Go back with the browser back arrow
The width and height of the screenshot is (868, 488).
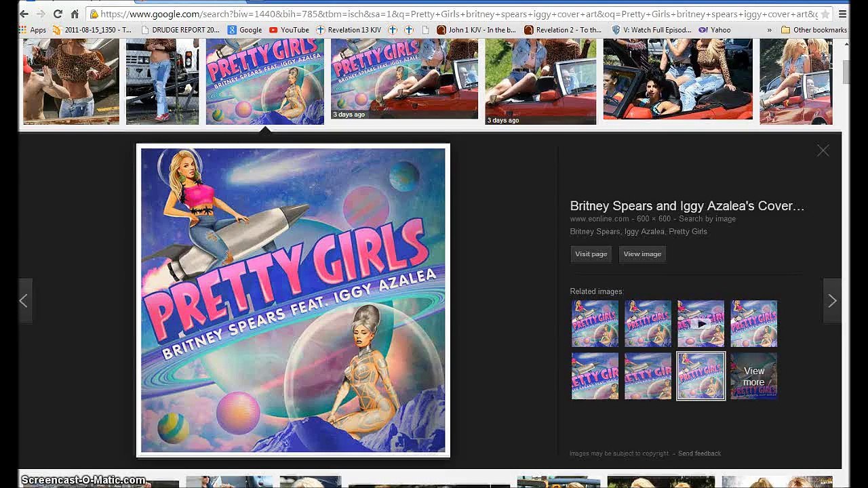[24, 14]
